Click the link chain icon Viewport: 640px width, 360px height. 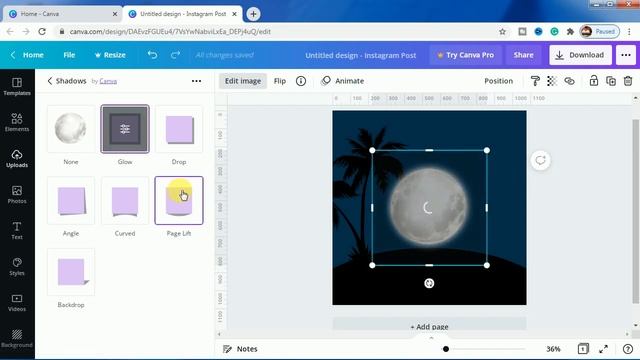[x=569, y=81]
